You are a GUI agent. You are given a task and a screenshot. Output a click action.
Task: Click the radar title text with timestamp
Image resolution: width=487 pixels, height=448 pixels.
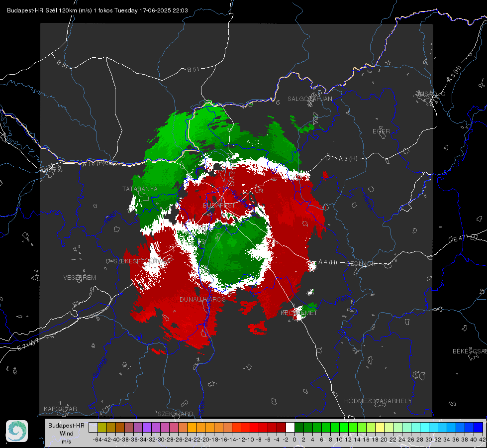[97, 10]
